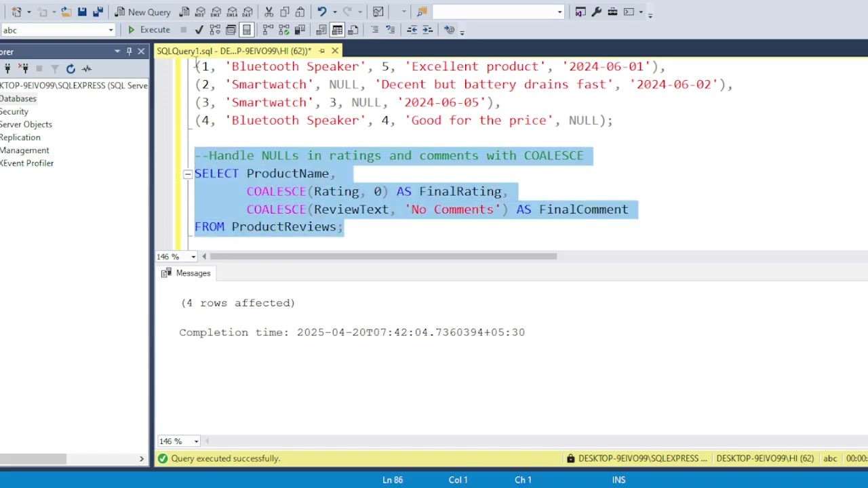Click the New Query button
This screenshot has width=868, height=488.
(x=142, y=12)
